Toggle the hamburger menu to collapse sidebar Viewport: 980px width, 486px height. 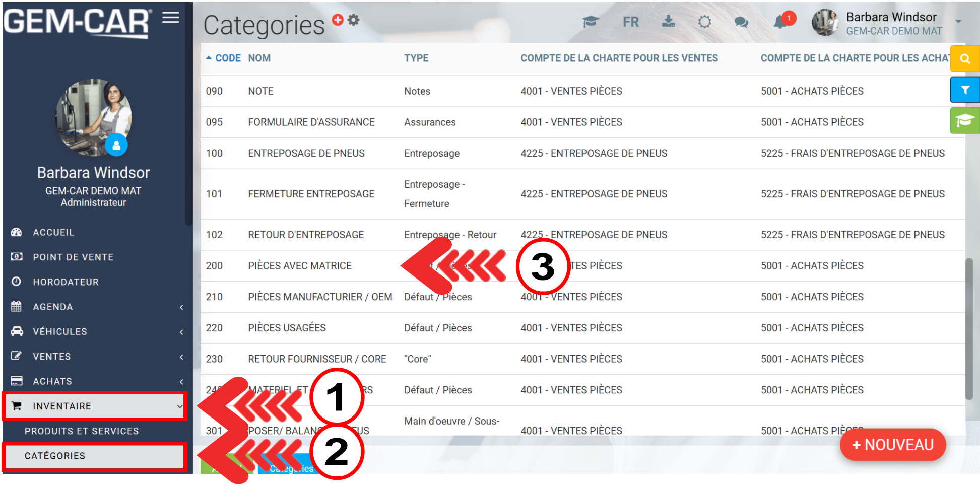(x=171, y=18)
